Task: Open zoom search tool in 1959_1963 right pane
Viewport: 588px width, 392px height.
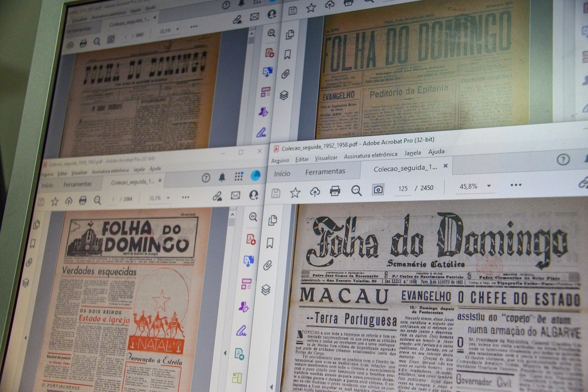Action: [253, 217]
